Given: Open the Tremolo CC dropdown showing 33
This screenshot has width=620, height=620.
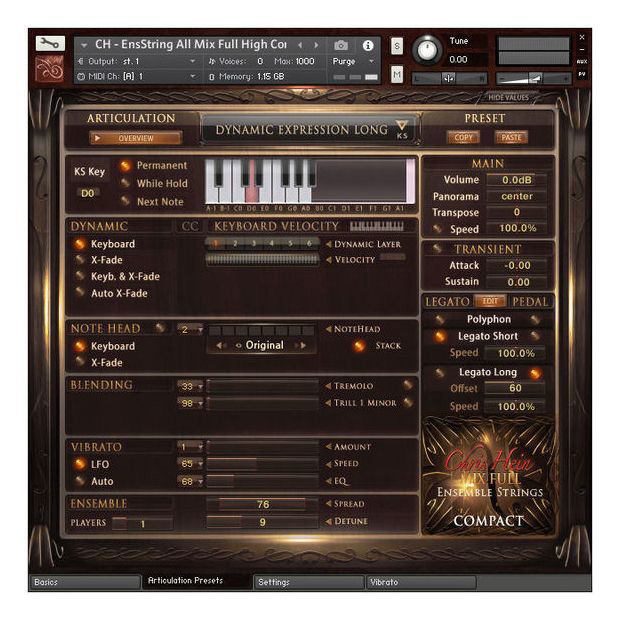Looking at the screenshot, I should pos(190,386).
